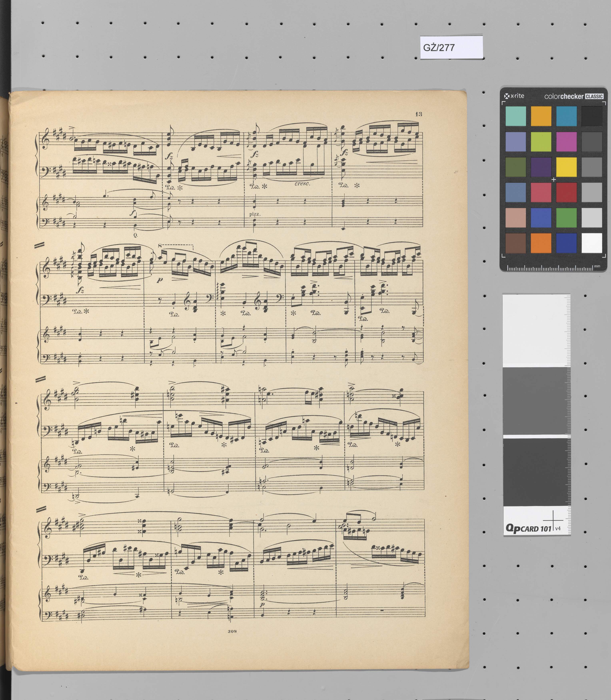611x700 pixels.
Task: Click the crosshair mark on QPcard
Action: click(x=553, y=520)
